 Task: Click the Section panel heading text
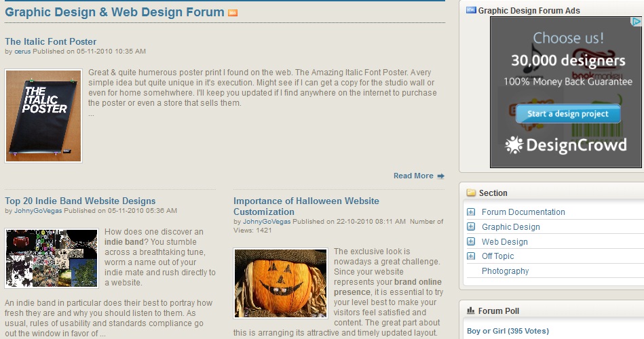point(493,193)
